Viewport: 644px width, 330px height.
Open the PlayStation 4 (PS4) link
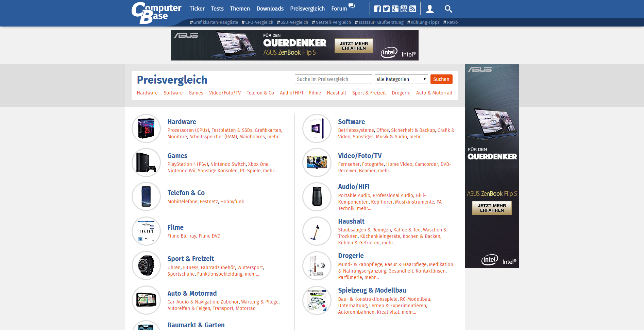click(188, 164)
